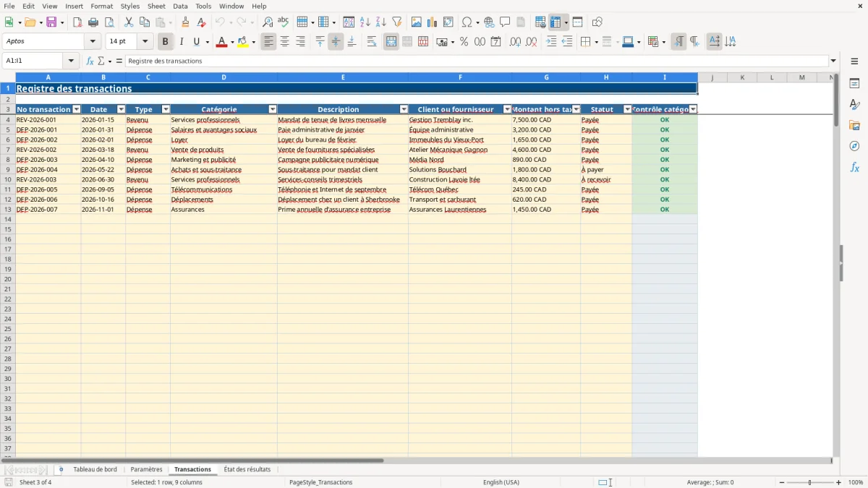
Task: Click the Print icon
Action: tap(93, 22)
